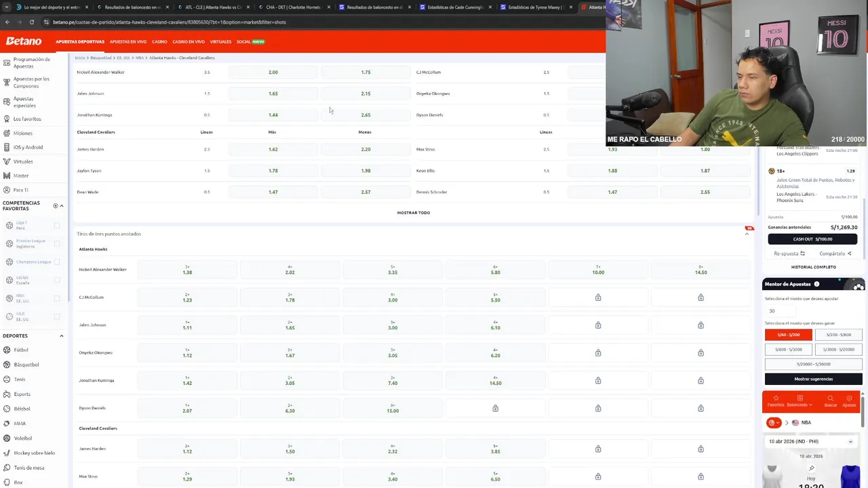Click the browser address bar URL
Viewport: 868px width, 488px height.
click(170, 22)
